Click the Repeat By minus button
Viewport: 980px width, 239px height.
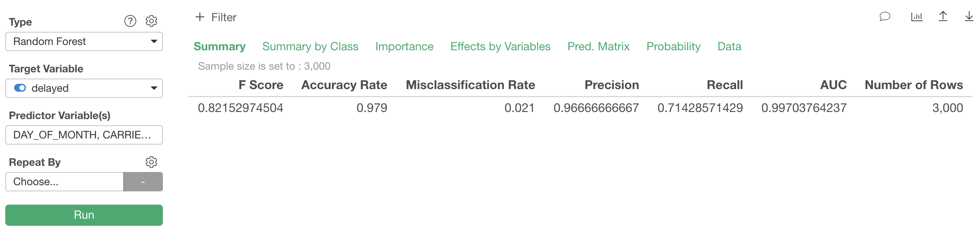point(143,182)
